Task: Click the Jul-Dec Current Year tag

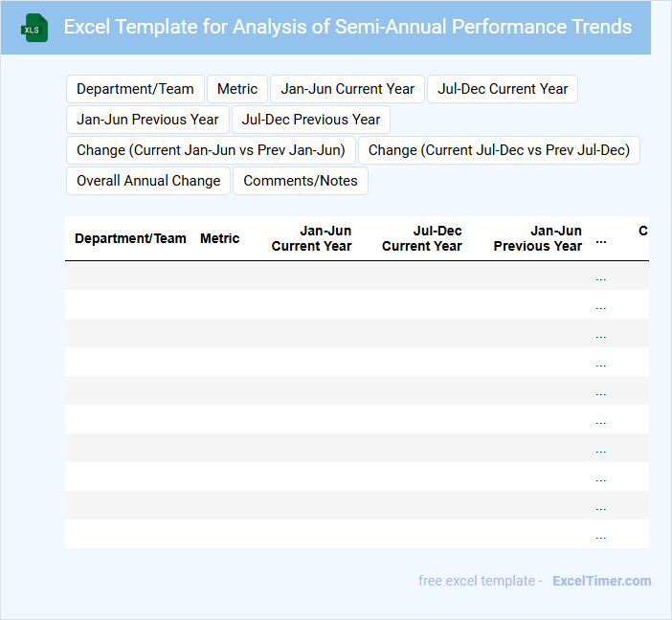Action: [x=503, y=89]
